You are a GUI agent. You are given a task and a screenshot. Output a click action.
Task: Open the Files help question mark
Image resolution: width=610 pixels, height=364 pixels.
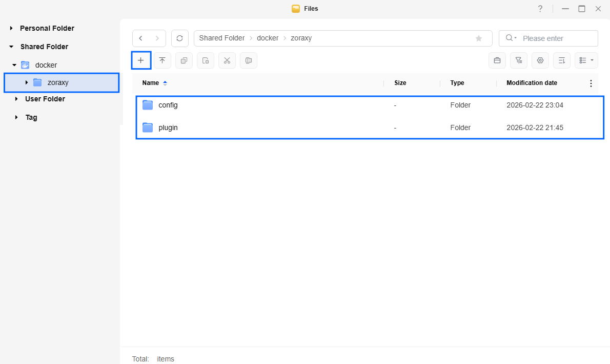pyautogui.click(x=540, y=9)
